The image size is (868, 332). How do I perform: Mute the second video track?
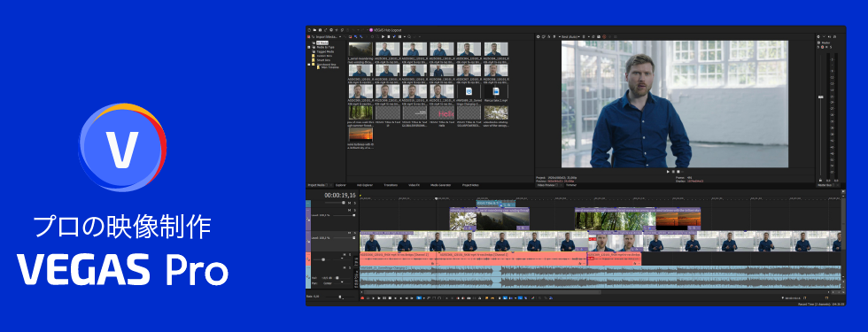coord(349,211)
